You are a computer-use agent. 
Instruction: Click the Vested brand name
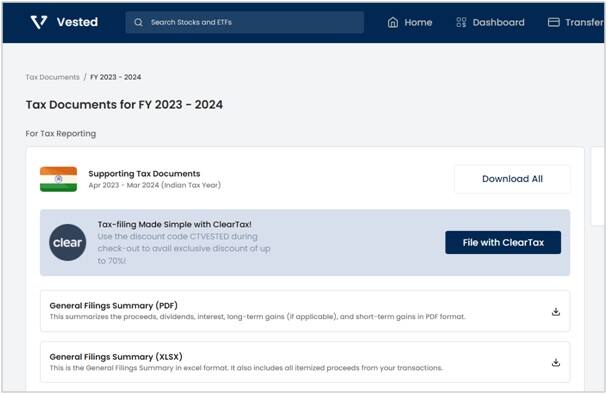[x=77, y=22]
